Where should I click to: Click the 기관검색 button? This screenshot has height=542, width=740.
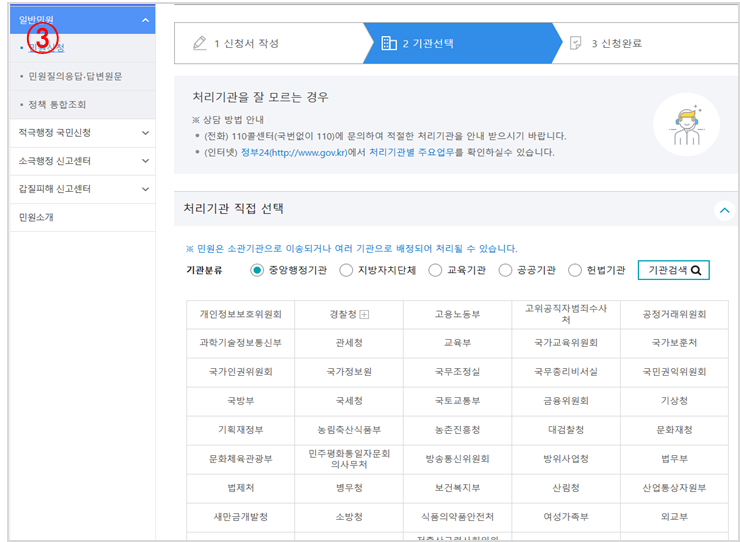coord(673,271)
